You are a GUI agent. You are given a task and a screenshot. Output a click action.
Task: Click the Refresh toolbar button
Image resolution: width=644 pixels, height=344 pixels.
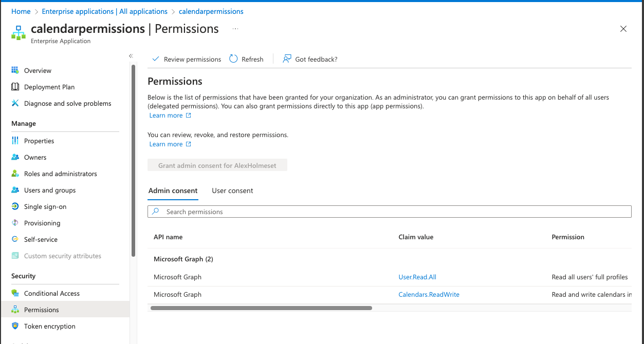point(246,59)
